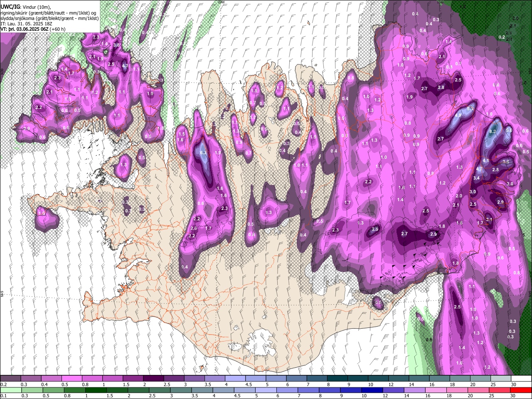The height and width of the screenshot is (399, 532).
Task: Click the 'VT: þri. 03.06.2025 06Z (+60 h)' line
Action: 33,29
